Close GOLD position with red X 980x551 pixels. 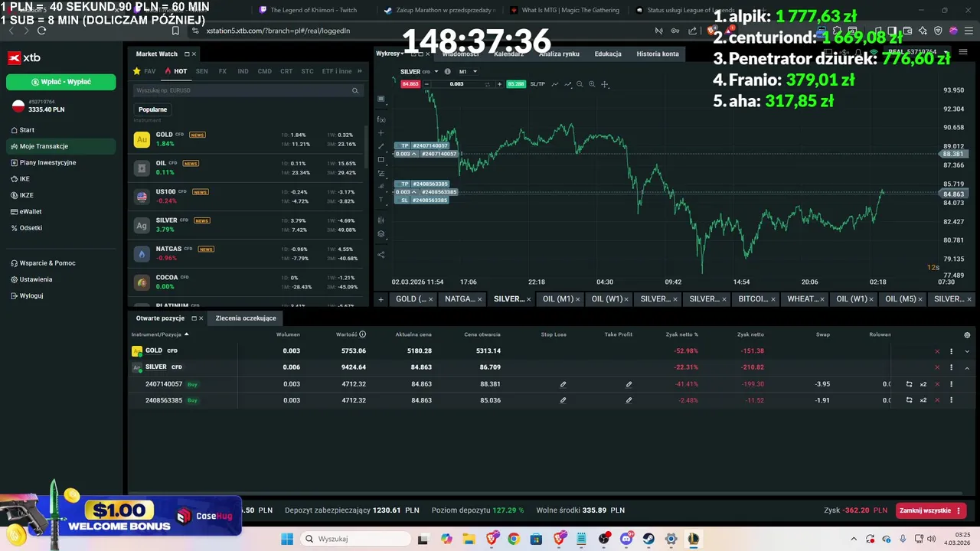point(937,351)
